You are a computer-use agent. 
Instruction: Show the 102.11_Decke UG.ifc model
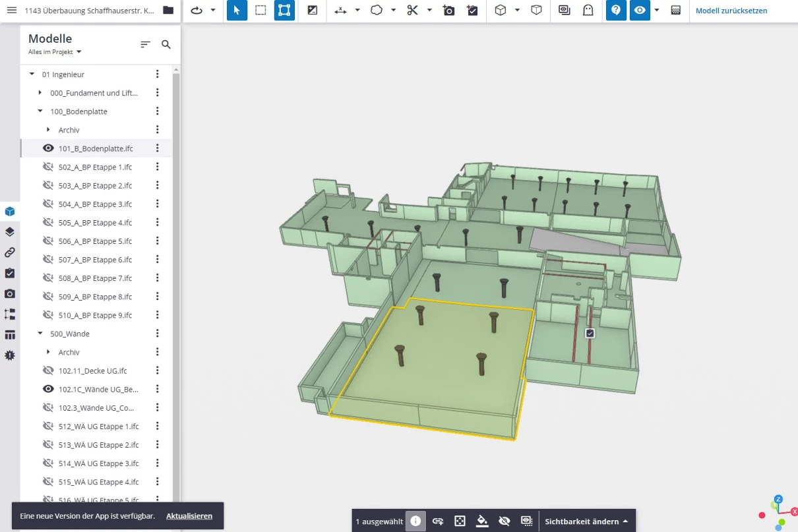tap(48, 370)
